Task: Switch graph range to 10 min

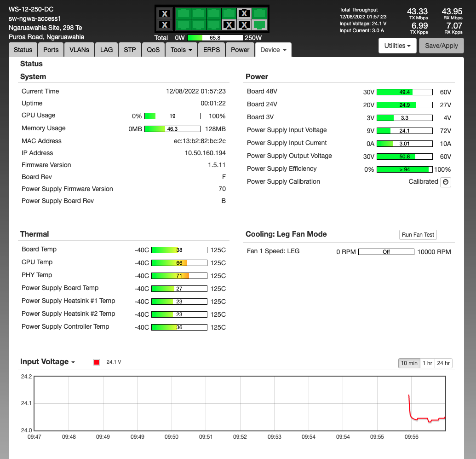Action: point(409,363)
